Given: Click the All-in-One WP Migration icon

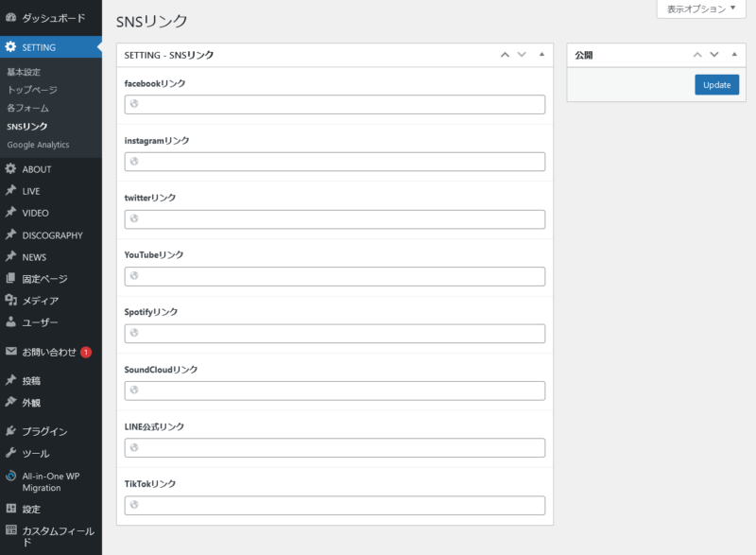Looking at the screenshot, I should click(x=11, y=476).
